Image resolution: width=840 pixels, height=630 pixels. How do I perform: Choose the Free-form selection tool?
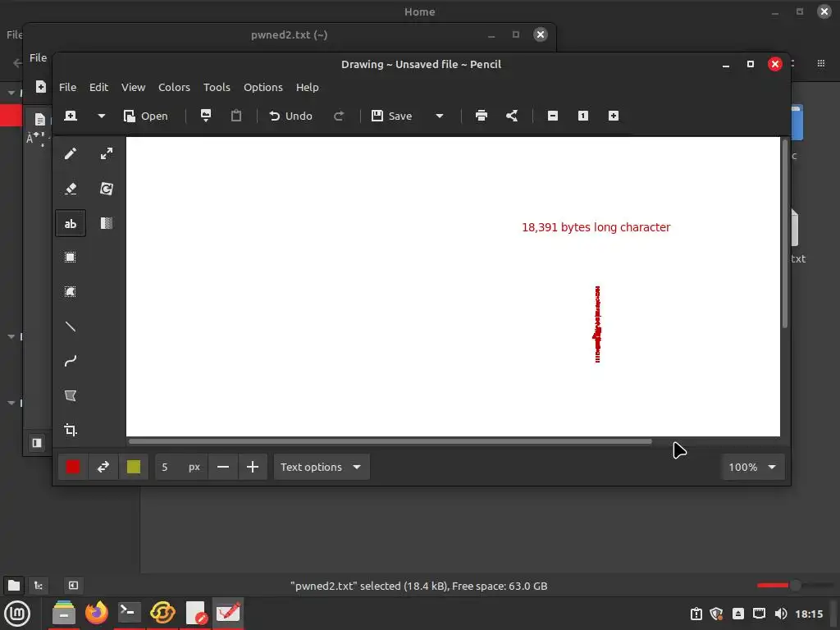coord(71,292)
